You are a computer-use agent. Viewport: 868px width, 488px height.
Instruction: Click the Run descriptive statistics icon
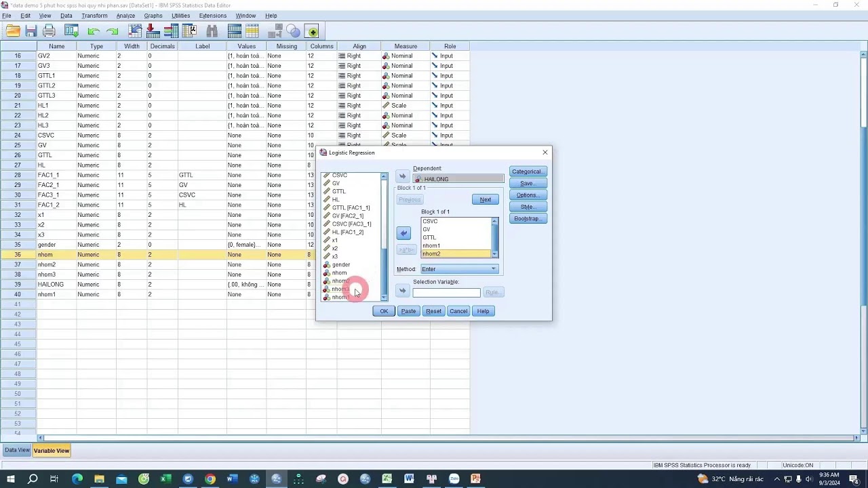189,31
